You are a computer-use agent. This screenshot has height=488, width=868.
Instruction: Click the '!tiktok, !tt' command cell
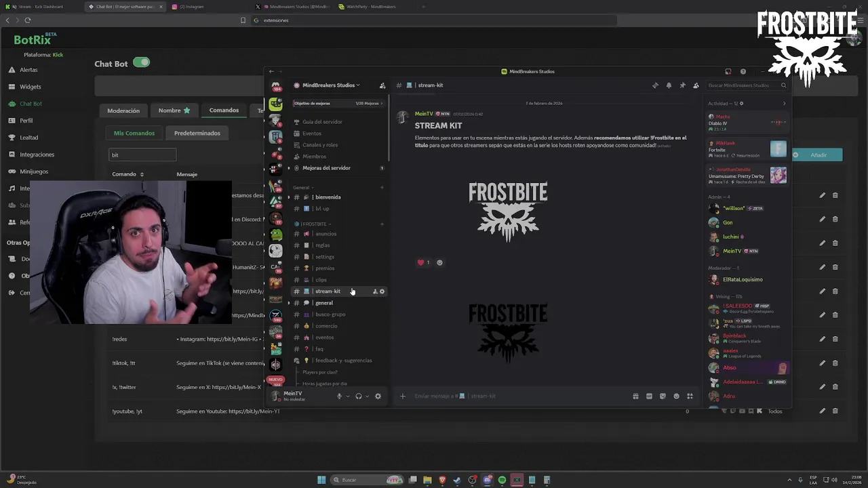[123, 363]
